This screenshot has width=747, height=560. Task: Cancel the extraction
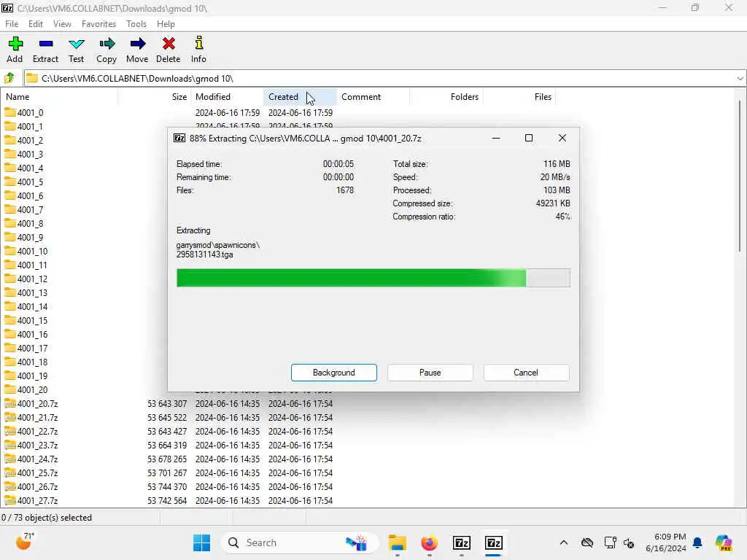point(526,373)
